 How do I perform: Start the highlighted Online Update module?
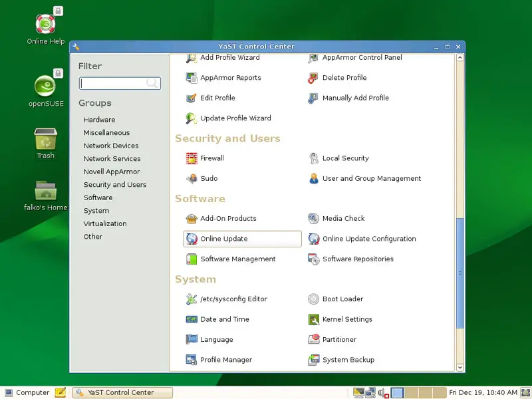[242, 239]
